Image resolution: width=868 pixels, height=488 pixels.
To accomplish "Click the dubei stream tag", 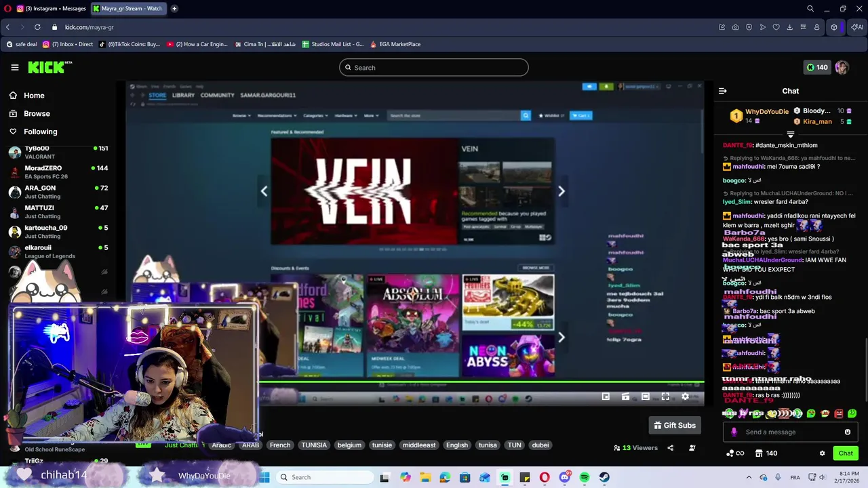I will (x=540, y=445).
